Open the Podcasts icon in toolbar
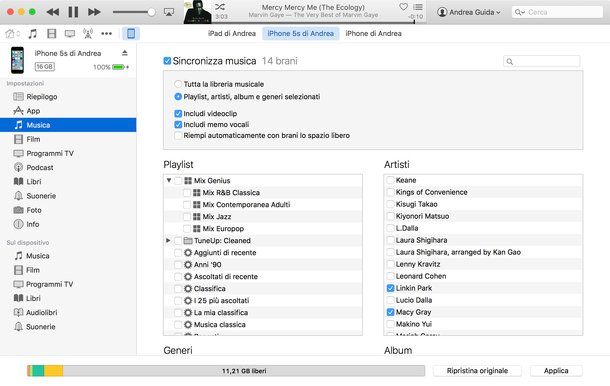Image resolution: width=610 pixels, height=386 pixels. [x=88, y=34]
